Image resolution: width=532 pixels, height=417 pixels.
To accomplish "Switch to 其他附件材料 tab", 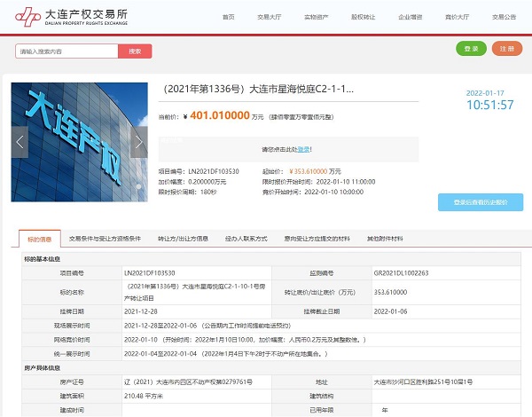I will (385, 239).
